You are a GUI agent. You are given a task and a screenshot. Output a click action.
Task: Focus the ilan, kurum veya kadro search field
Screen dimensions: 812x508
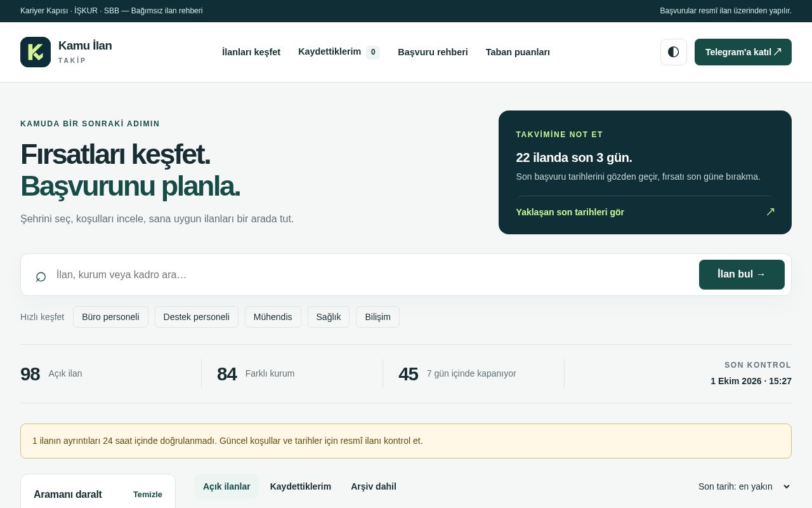pyautogui.click(x=373, y=275)
